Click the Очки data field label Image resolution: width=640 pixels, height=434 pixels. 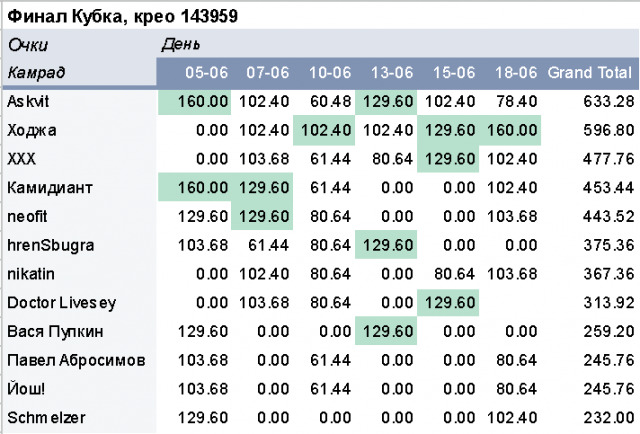point(28,45)
